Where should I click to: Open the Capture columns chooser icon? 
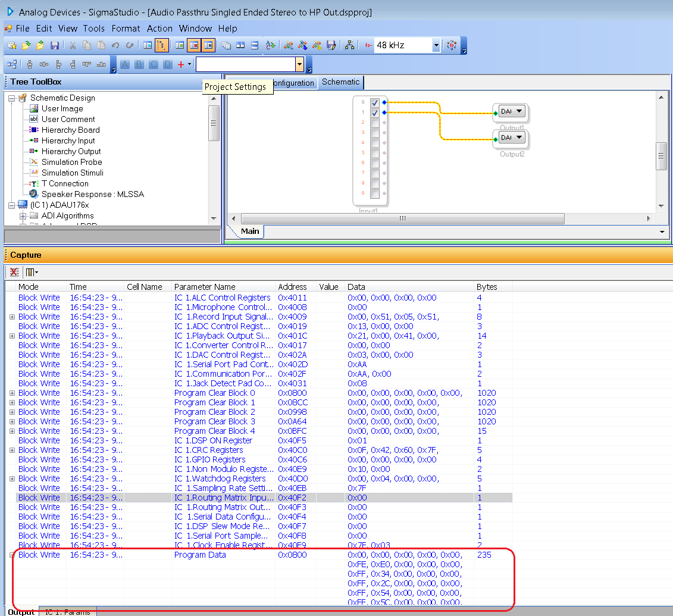click(32, 272)
